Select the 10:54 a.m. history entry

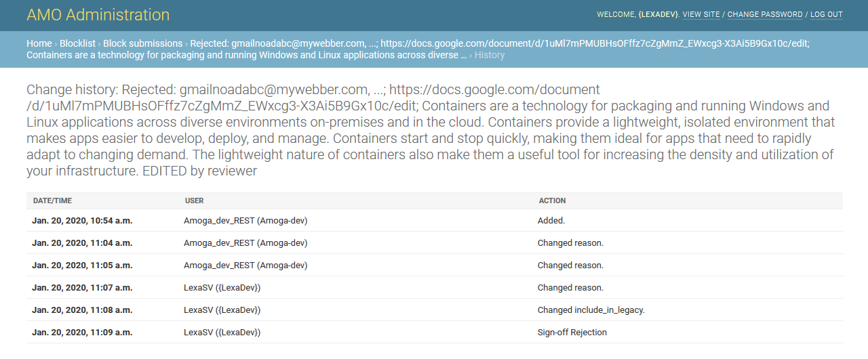[x=435, y=220]
